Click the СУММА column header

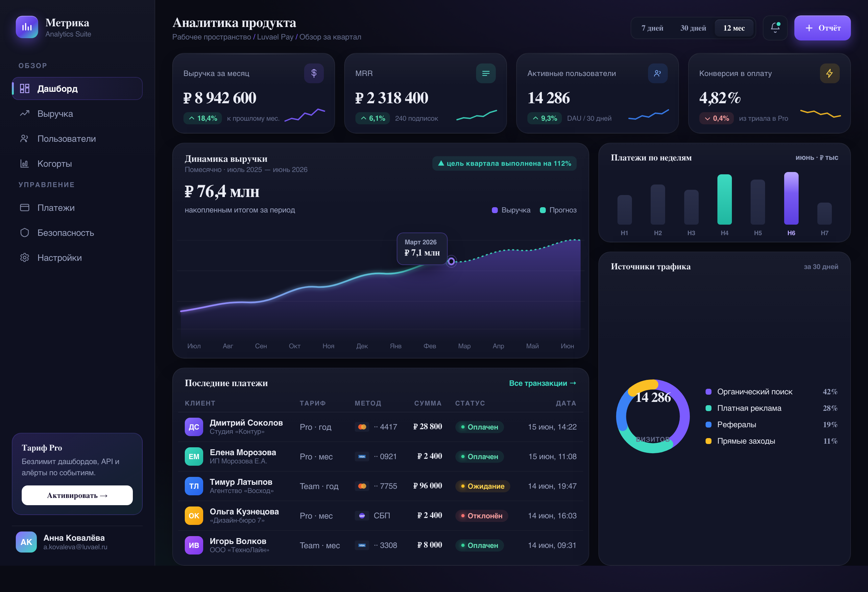coord(428,403)
